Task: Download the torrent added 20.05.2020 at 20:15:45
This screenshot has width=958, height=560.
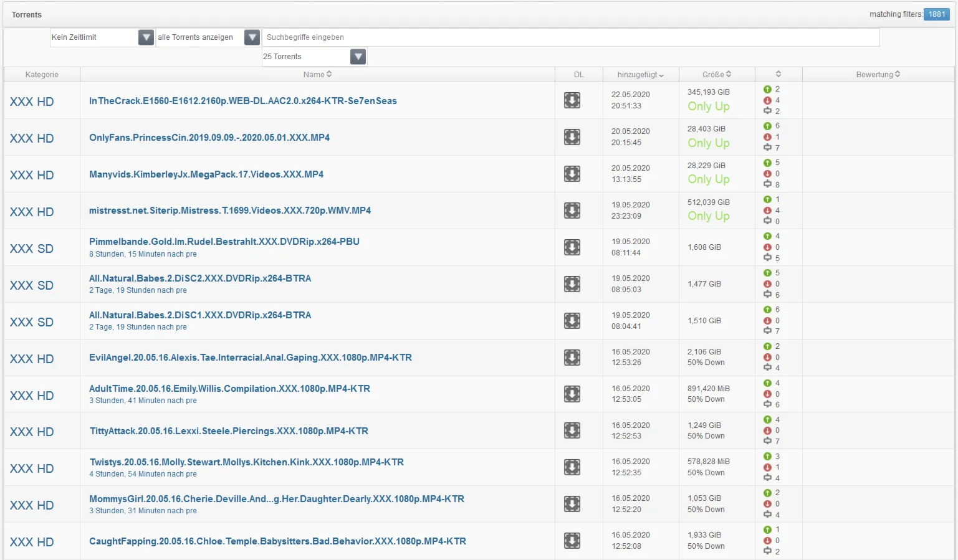Action: (x=572, y=137)
